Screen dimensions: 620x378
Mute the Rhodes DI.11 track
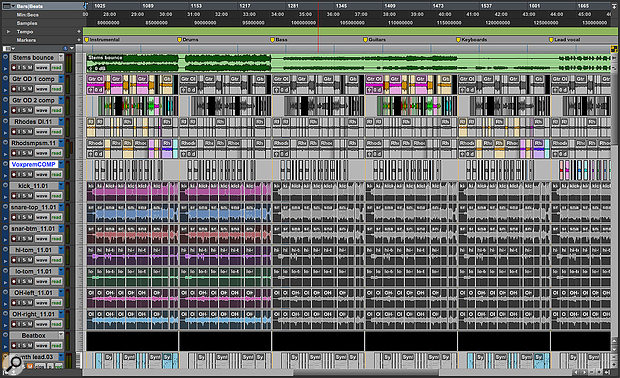click(x=30, y=132)
